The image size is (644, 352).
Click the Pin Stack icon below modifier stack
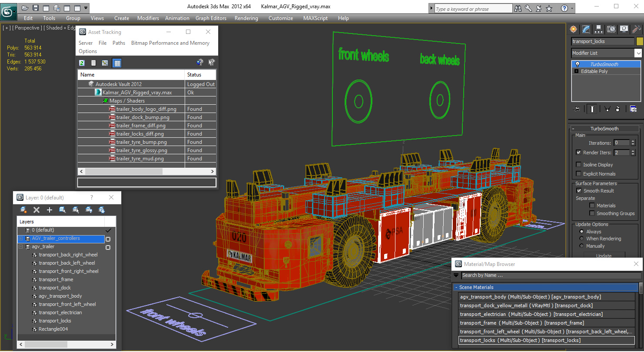pyautogui.click(x=577, y=109)
